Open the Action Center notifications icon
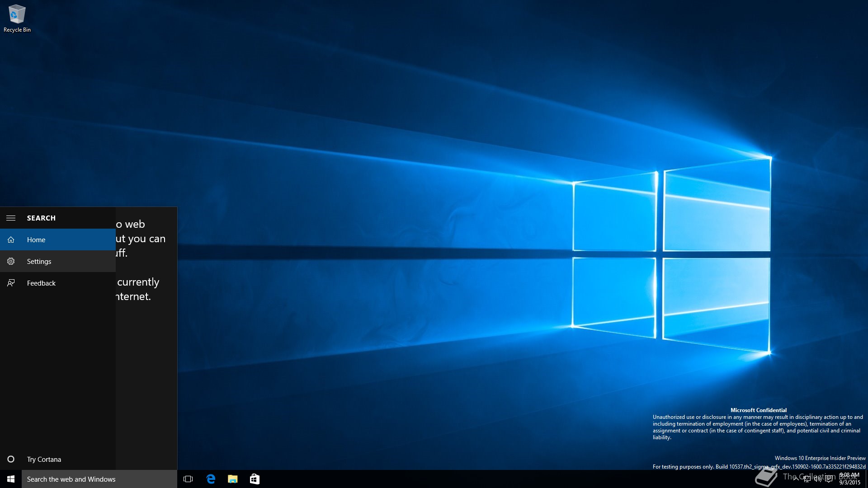Screen dimensions: 868x488 [829, 479]
